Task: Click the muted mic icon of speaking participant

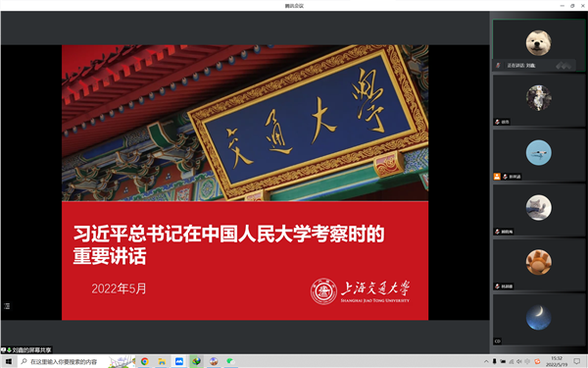Action: click(499, 66)
